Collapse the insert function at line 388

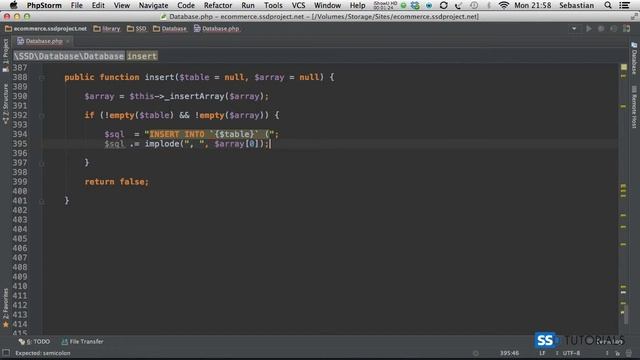42,78
